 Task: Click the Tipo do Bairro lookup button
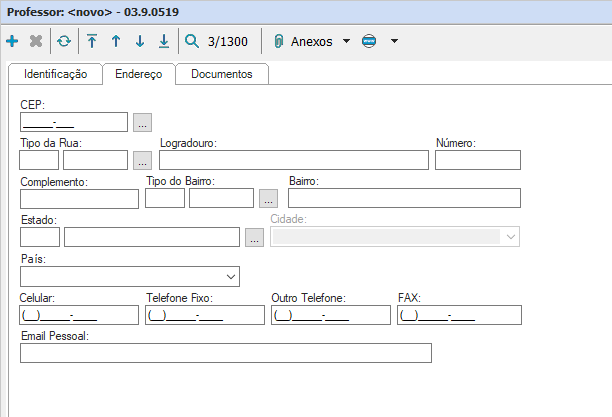pos(268,198)
